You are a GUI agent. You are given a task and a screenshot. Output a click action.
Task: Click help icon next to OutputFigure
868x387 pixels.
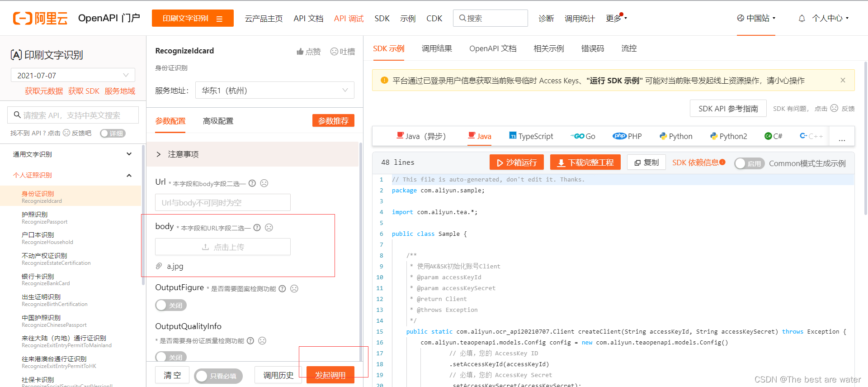coord(282,289)
